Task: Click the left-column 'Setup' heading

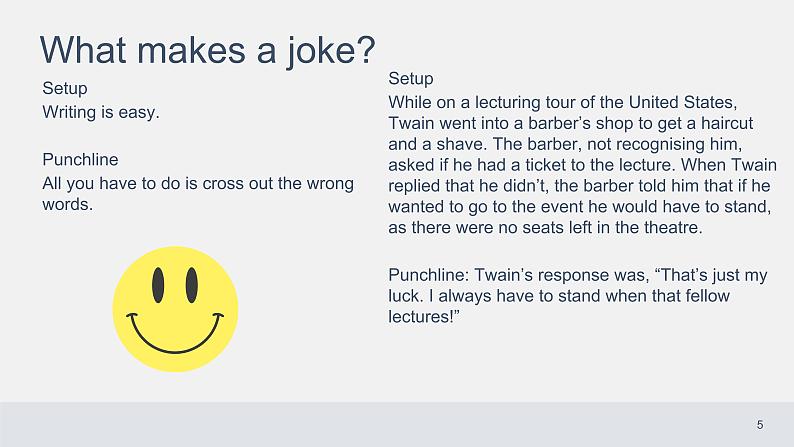Action: coord(65,88)
